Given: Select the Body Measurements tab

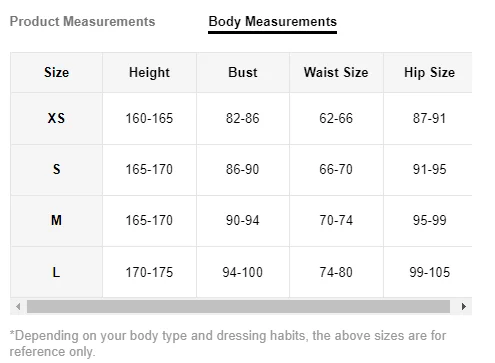Looking at the screenshot, I should [x=272, y=22].
